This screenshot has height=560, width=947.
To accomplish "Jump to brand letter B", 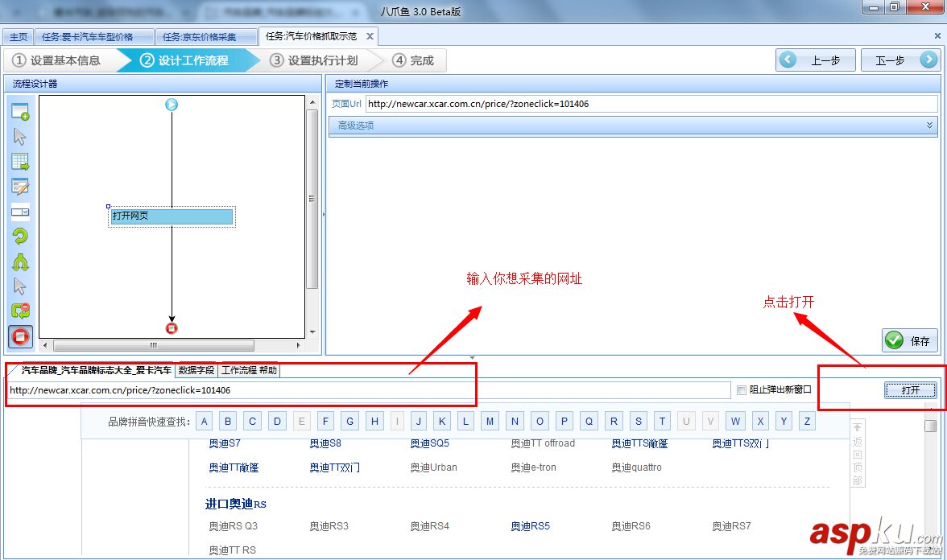I will (228, 422).
